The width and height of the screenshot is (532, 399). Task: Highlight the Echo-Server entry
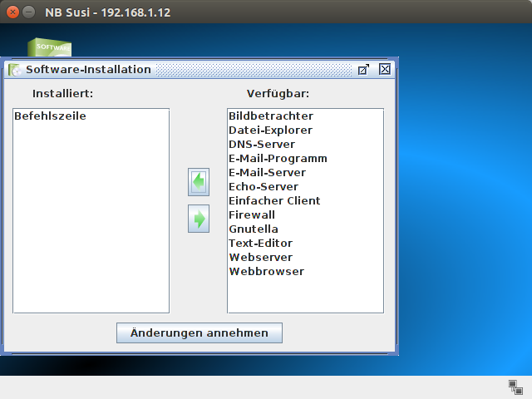pyautogui.click(x=263, y=187)
